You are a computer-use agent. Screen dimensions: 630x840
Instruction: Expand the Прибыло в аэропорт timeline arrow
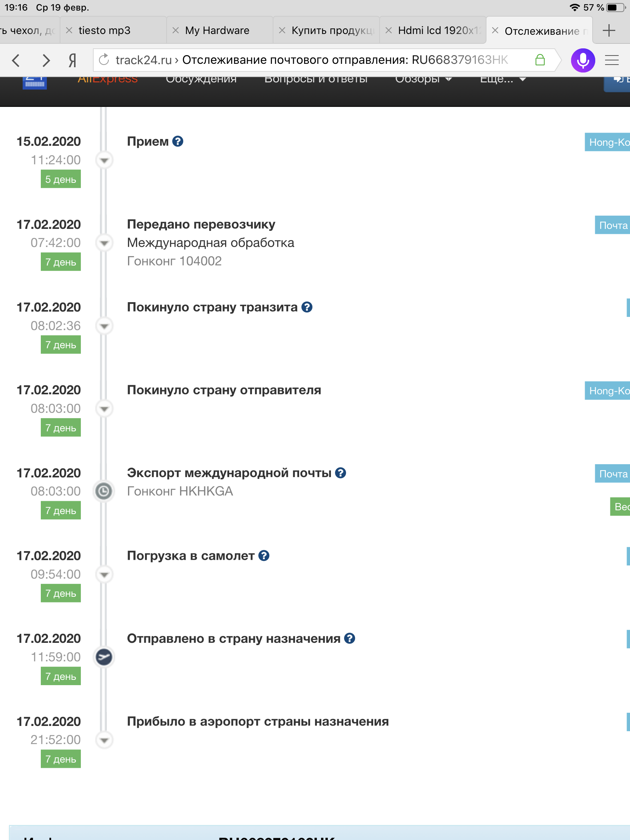point(104,740)
